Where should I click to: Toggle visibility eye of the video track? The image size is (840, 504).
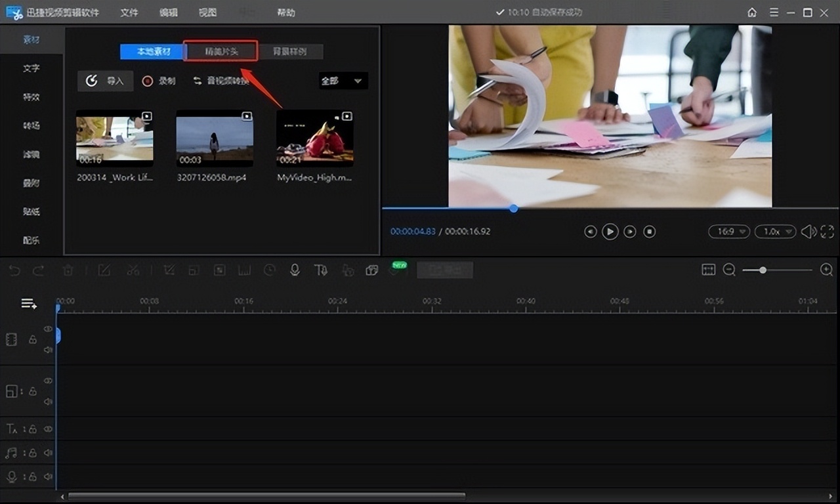[48, 329]
